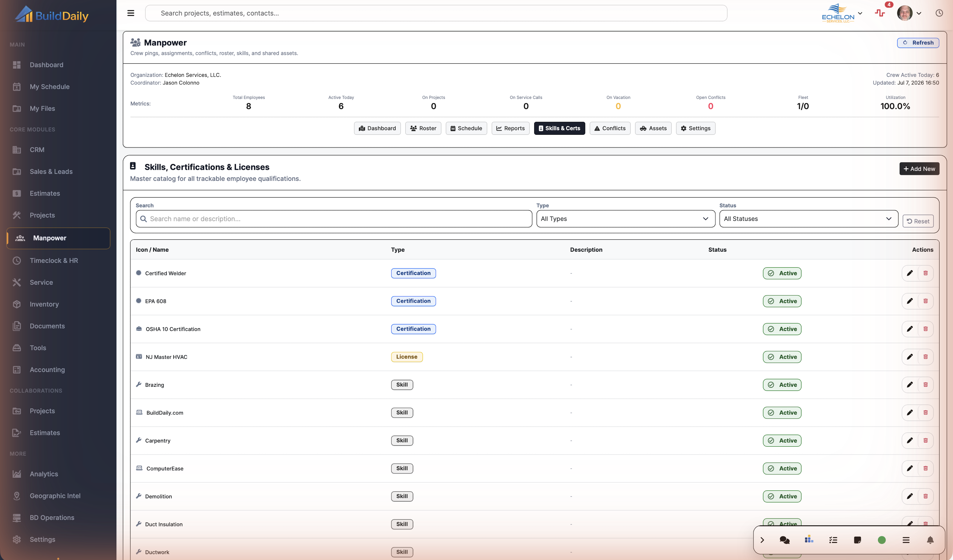Expand the user profile avatar menu

point(909,13)
